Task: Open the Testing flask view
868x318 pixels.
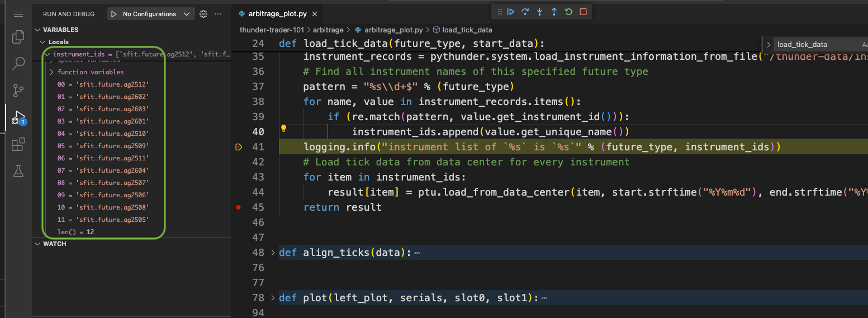Action: point(18,172)
